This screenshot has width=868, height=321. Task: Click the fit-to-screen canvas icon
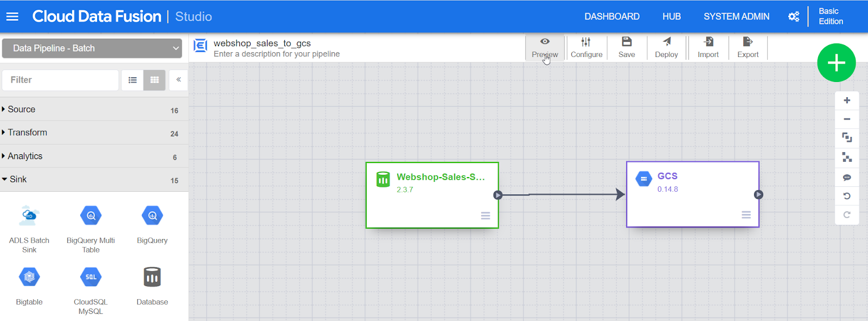click(847, 138)
